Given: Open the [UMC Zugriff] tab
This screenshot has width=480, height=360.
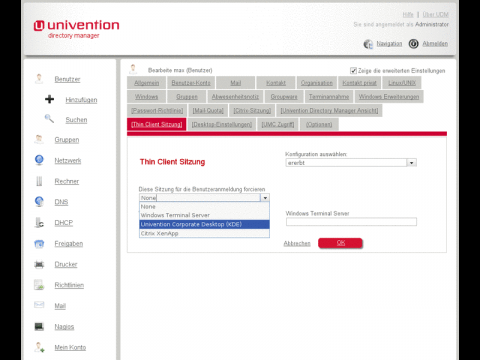Looking at the screenshot, I should coord(278,124).
